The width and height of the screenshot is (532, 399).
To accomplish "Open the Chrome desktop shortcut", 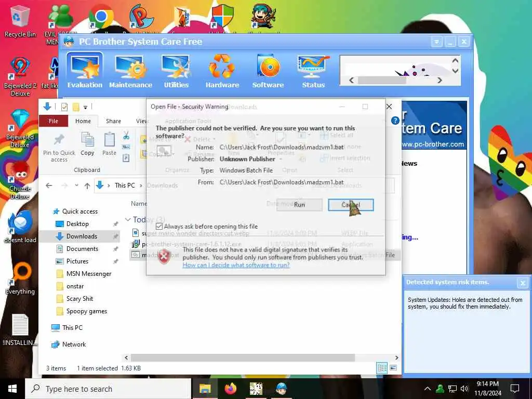I will [101, 17].
